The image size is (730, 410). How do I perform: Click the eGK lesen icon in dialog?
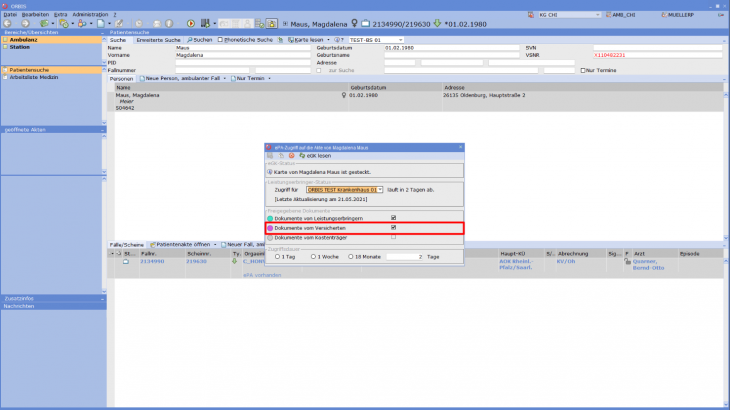pyautogui.click(x=300, y=156)
